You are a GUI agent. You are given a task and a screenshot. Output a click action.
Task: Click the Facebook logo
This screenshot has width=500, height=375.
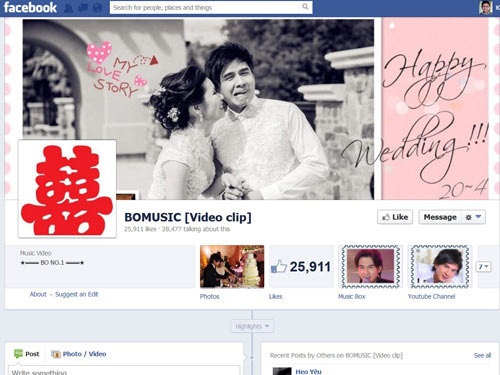click(x=30, y=7)
